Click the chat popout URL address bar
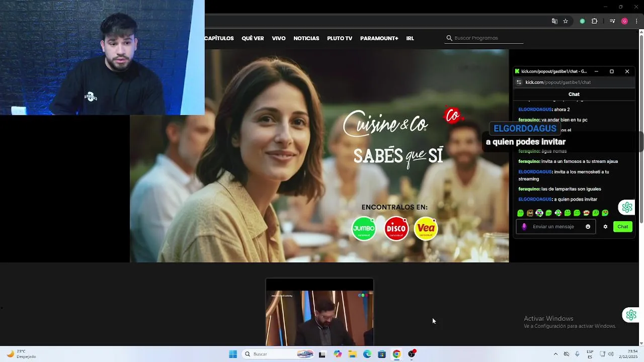 (x=574, y=82)
